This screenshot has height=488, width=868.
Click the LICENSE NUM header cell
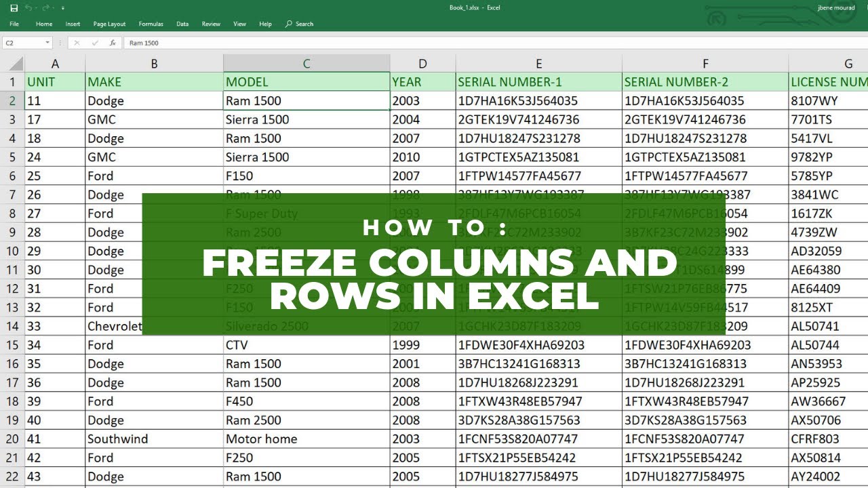[828, 82]
